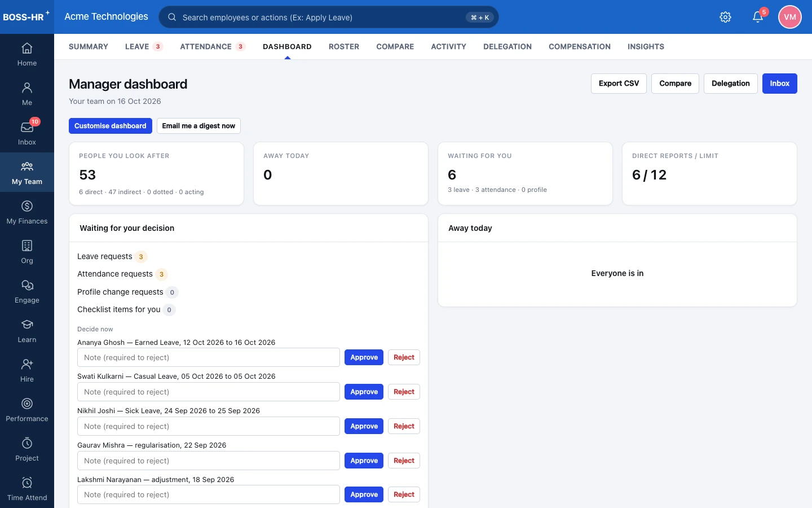Screen dimensions: 812x508
Task: Click Email me a digest now
Action: click(198, 126)
